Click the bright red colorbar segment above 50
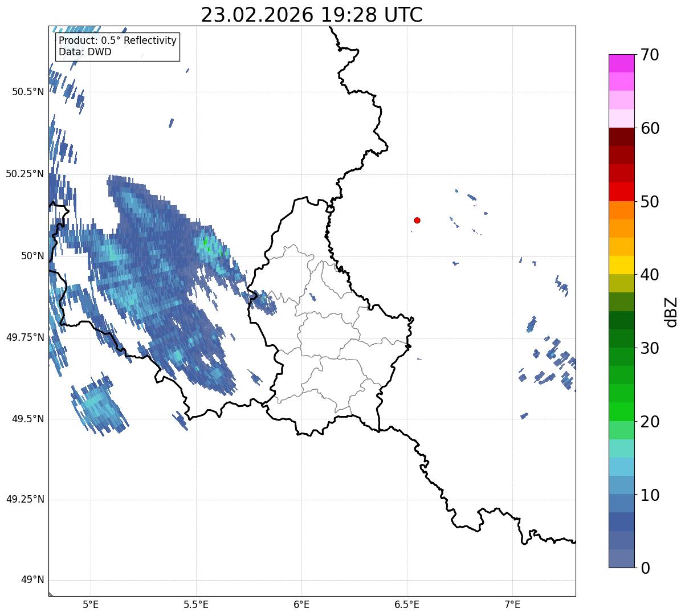Image resolution: width=685 pixels, height=616 pixels. point(621,192)
